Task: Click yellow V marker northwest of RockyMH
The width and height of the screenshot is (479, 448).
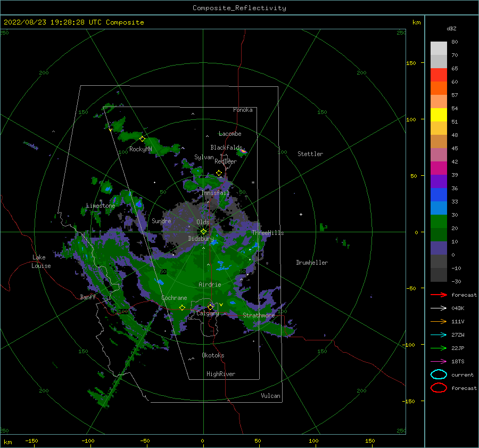Action: click(110, 130)
